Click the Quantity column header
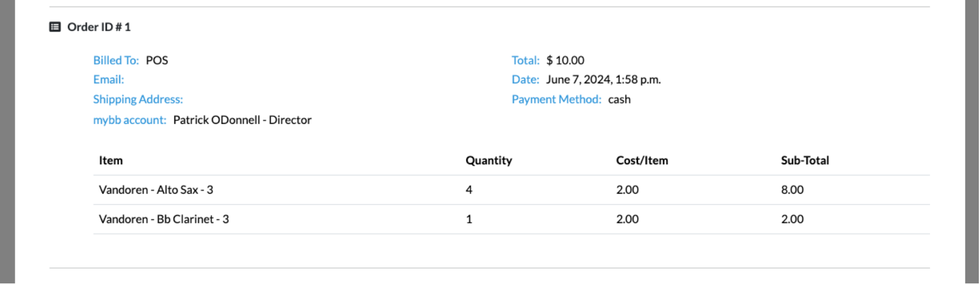This screenshot has height=284, width=980. click(x=489, y=161)
